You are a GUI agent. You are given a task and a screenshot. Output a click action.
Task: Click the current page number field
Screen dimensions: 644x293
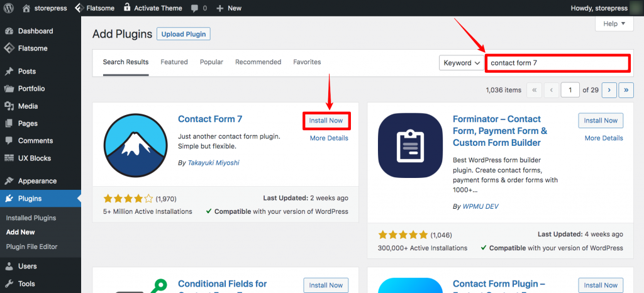coord(570,90)
